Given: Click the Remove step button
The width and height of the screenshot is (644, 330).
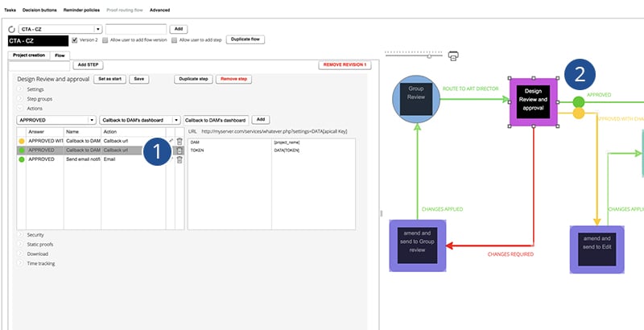Looking at the screenshot, I should pyautogui.click(x=233, y=79).
